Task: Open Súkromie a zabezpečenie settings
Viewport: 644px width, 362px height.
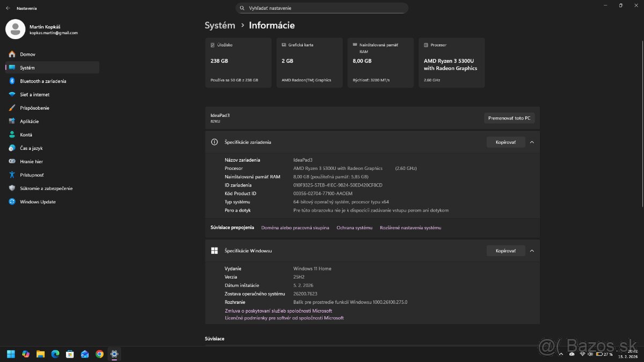Action: coord(46,188)
